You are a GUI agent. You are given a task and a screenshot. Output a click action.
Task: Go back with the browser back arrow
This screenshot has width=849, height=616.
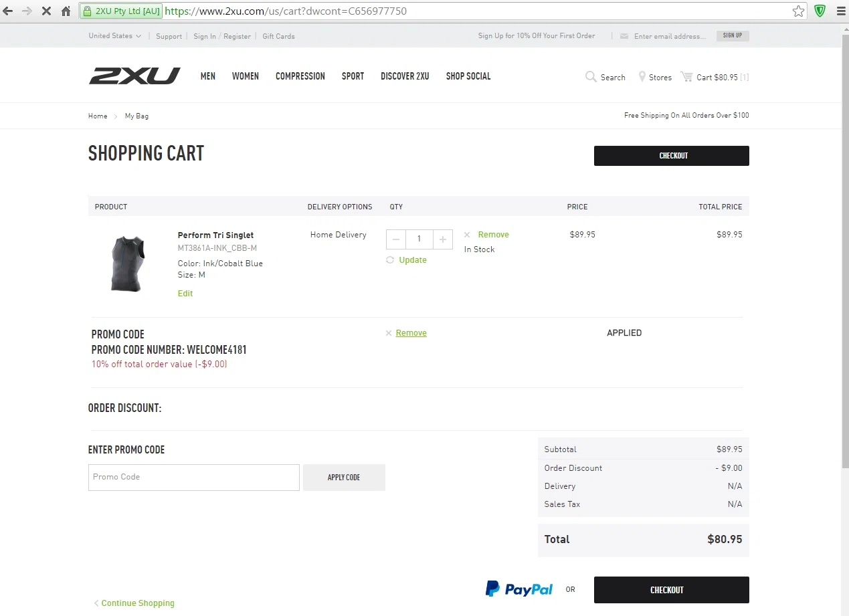(9, 11)
